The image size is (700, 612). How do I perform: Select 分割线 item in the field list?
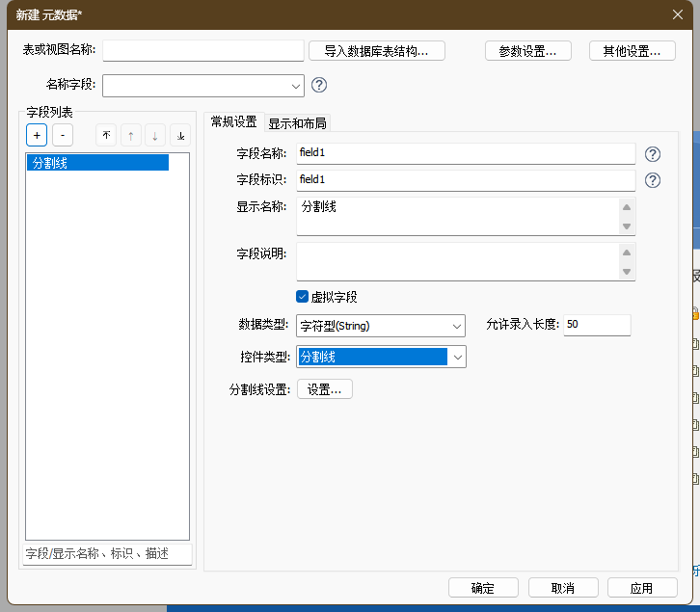coord(97,163)
